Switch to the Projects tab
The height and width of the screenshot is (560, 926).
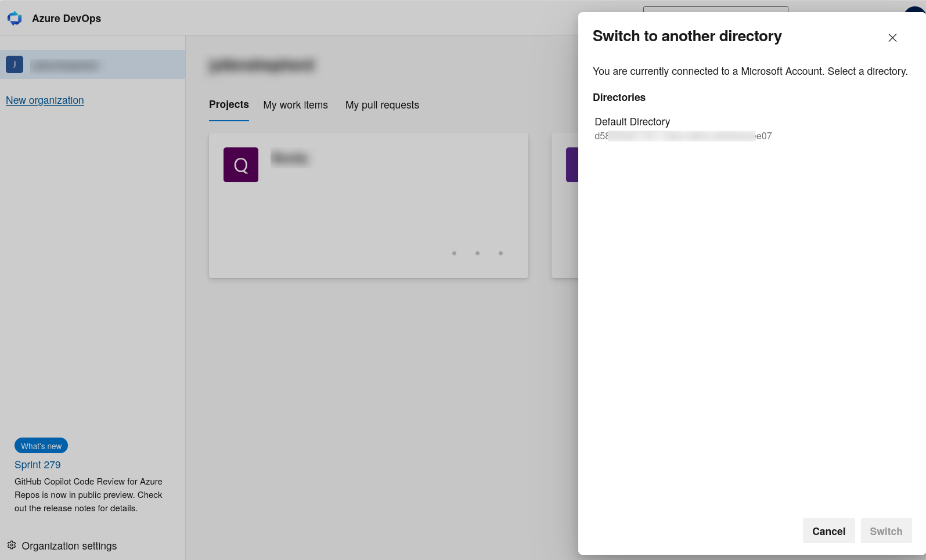229,104
